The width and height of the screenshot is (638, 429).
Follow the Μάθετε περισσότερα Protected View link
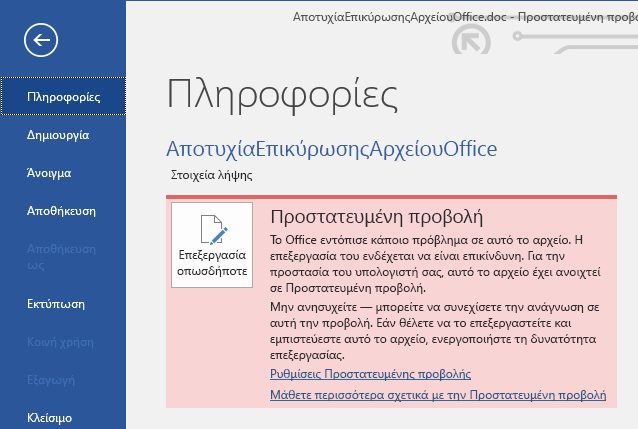click(438, 395)
